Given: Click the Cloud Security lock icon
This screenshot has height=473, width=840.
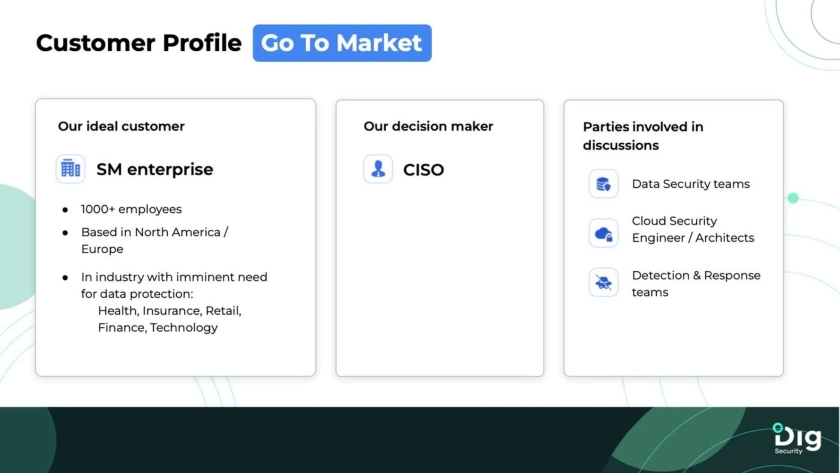Looking at the screenshot, I should (x=603, y=233).
